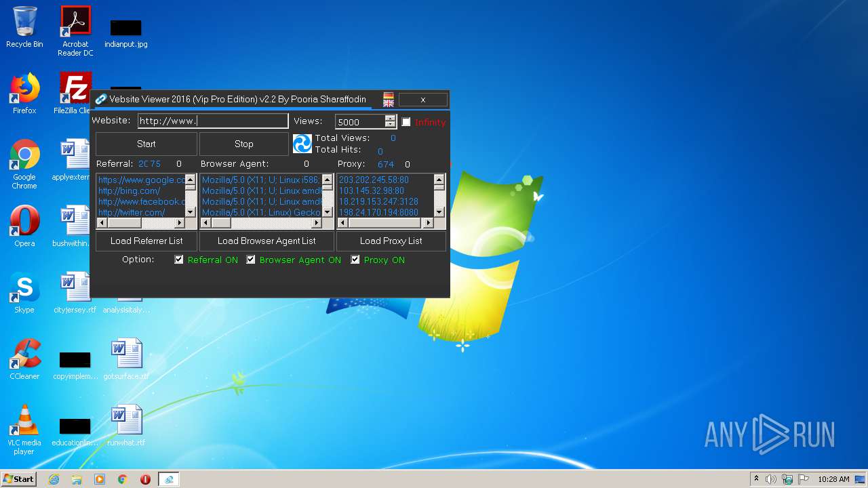Enable the Infinity views checkbox
The height and width of the screenshot is (488, 868).
coord(406,122)
